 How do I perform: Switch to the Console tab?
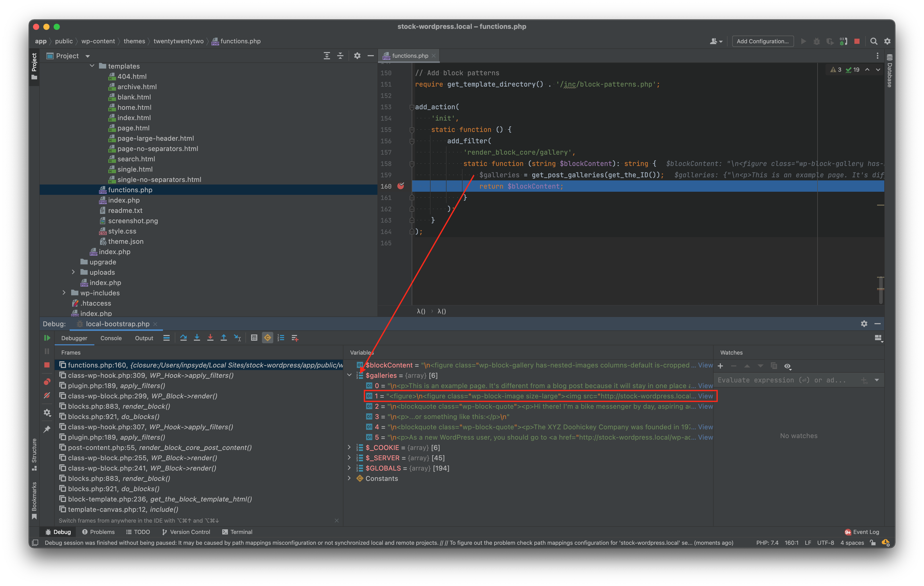tap(111, 338)
